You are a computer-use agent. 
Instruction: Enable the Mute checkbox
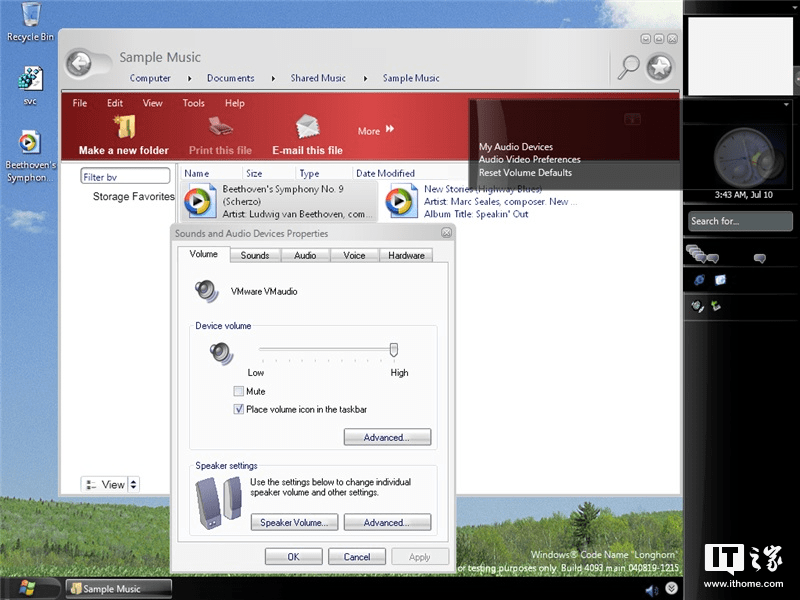(238, 391)
